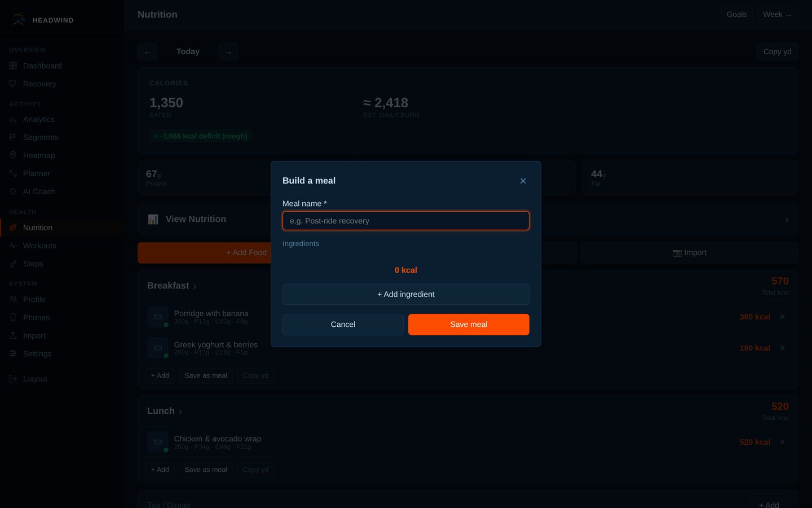
Task: Click the -1,068 kcal deficit badge
Action: point(201,136)
